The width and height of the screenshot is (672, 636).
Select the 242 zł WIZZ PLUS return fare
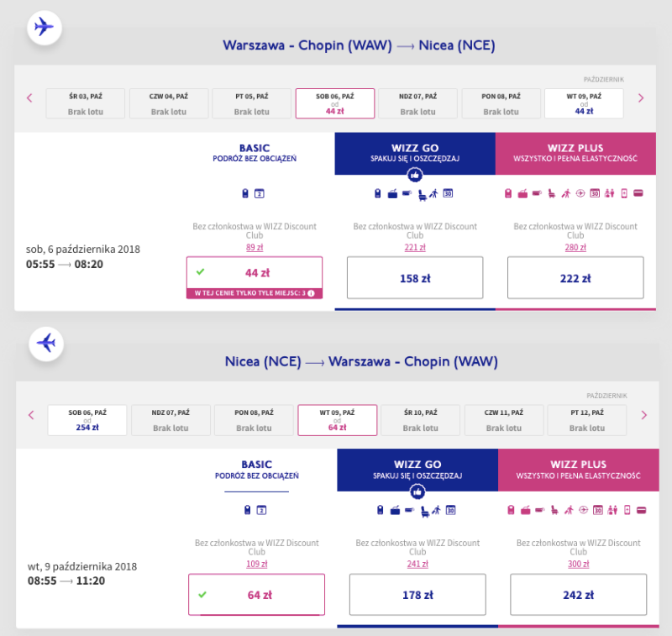pyautogui.click(x=579, y=595)
